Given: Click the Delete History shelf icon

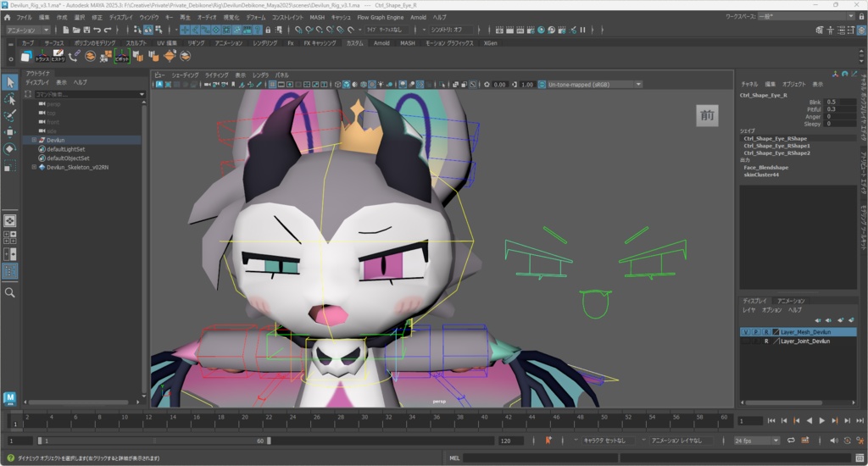Looking at the screenshot, I should (58, 56).
